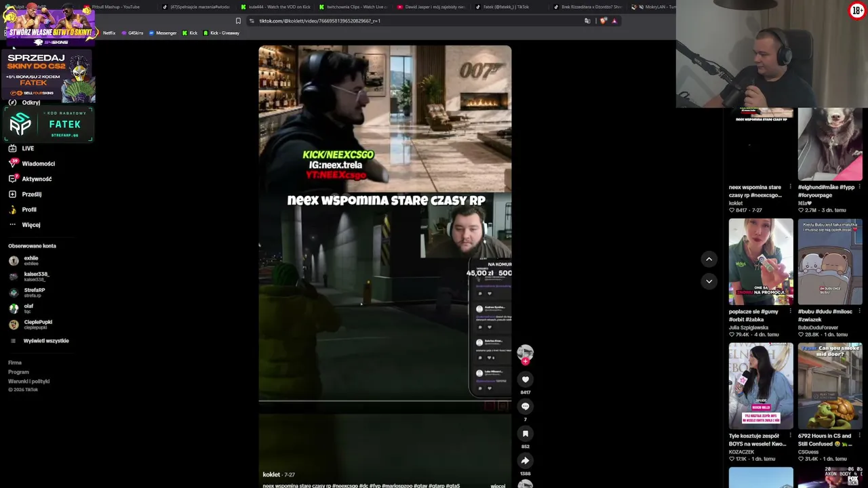The width and height of the screenshot is (868, 488).
Task: Click the translate icon in address bar
Action: tap(587, 21)
